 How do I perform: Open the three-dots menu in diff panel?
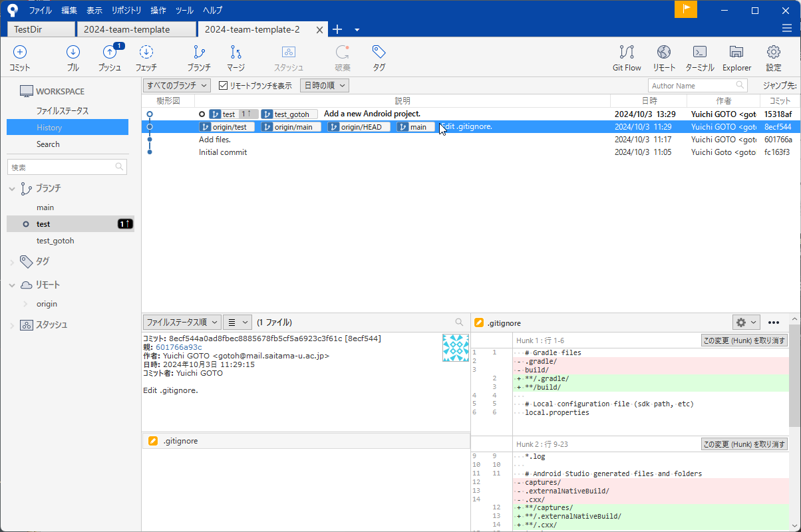pos(774,323)
